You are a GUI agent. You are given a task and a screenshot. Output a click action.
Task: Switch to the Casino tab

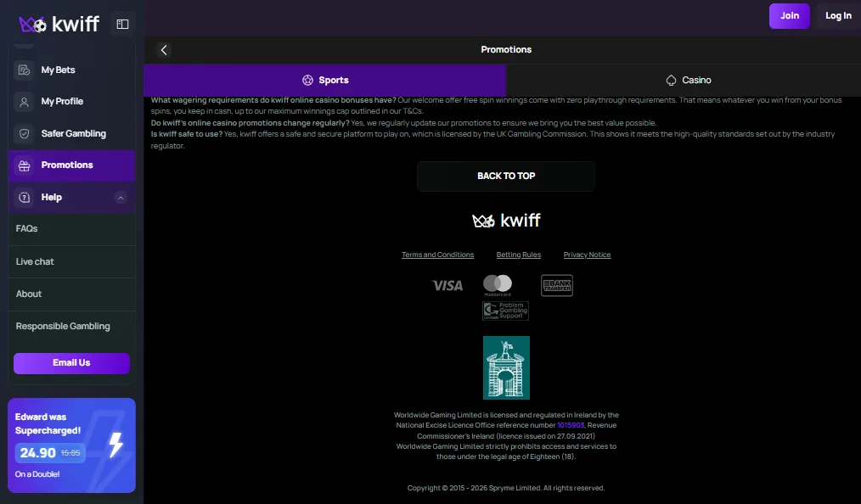(683, 80)
